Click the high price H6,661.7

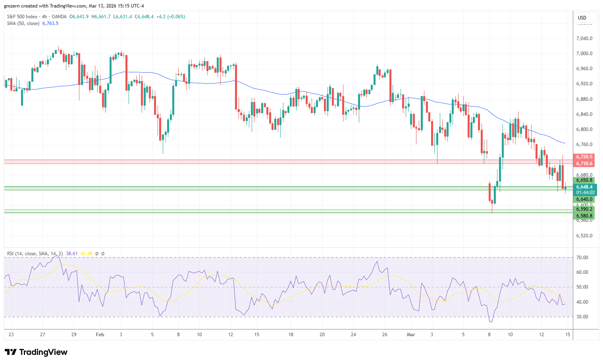tap(101, 17)
